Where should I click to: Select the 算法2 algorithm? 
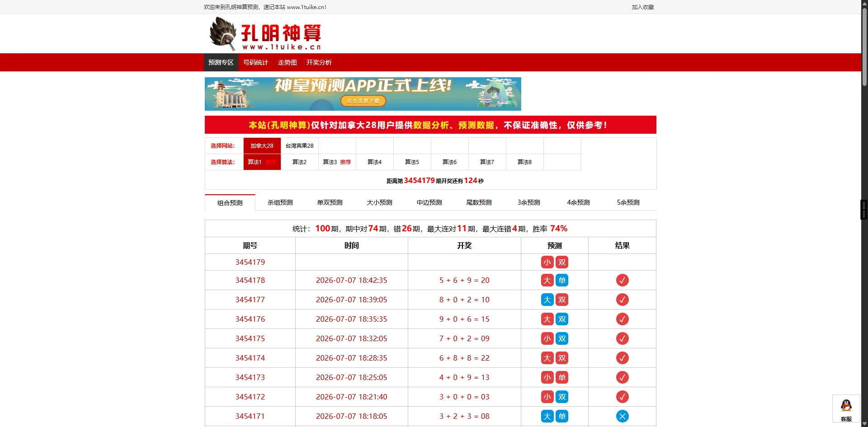[300, 162]
